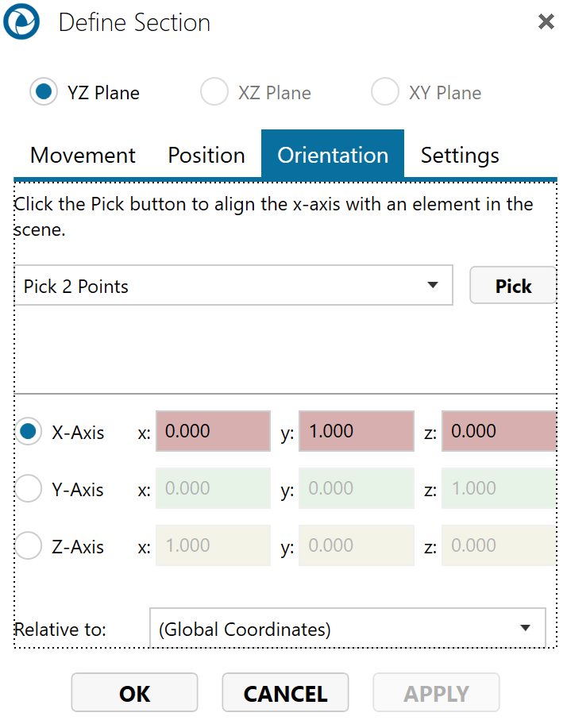Open the Position tab
Image resolution: width=567 pixels, height=728 pixels.
[x=206, y=155]
